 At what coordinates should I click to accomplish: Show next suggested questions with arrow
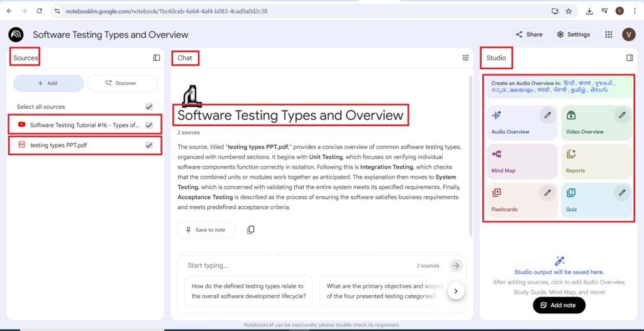coord(456,291)
